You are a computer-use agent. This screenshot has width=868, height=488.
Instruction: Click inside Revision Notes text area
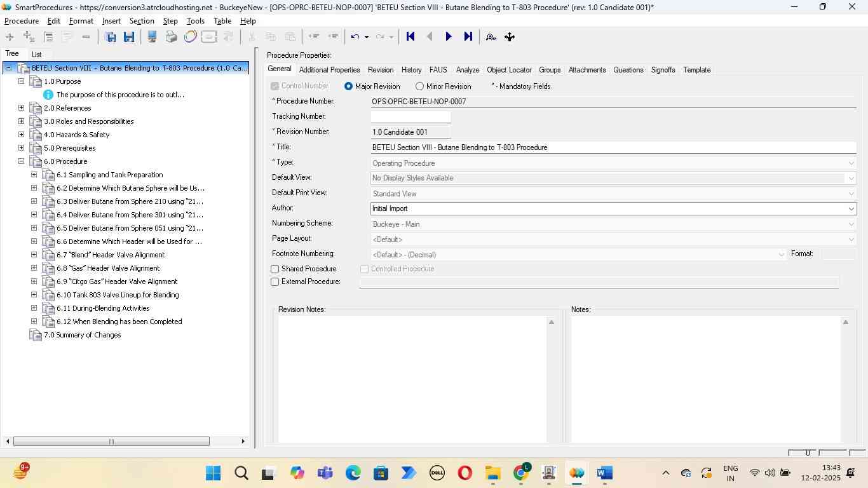pos(412,379)
